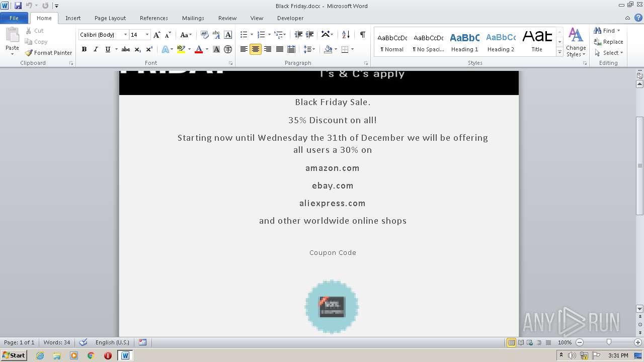Insert numbered list

[x=261, y=35]
